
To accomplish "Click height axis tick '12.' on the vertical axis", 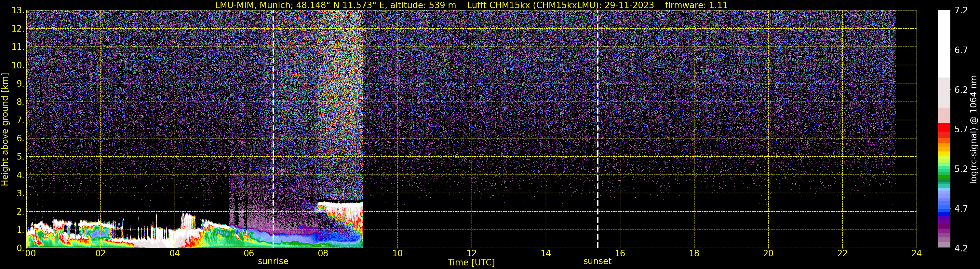I will [x=18, y=29].
